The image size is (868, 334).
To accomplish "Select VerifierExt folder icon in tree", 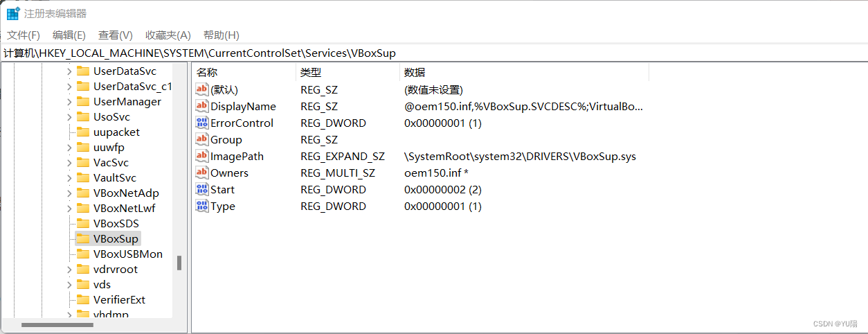I will (x=83, y=300).
